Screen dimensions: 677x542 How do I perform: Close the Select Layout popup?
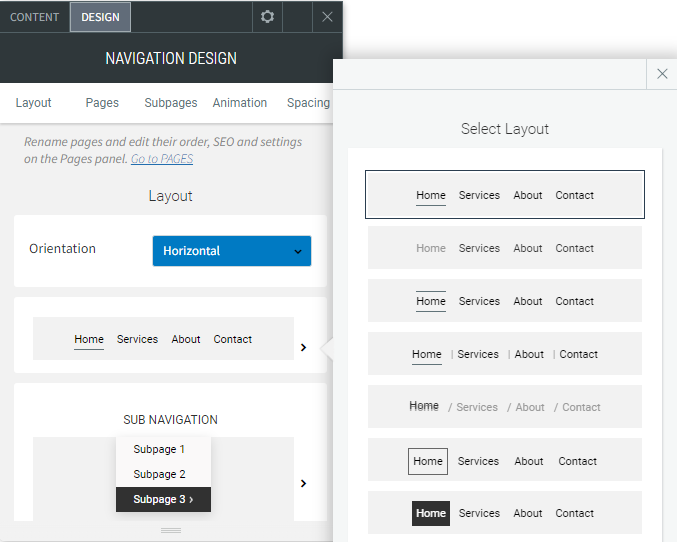coord(662,74)
